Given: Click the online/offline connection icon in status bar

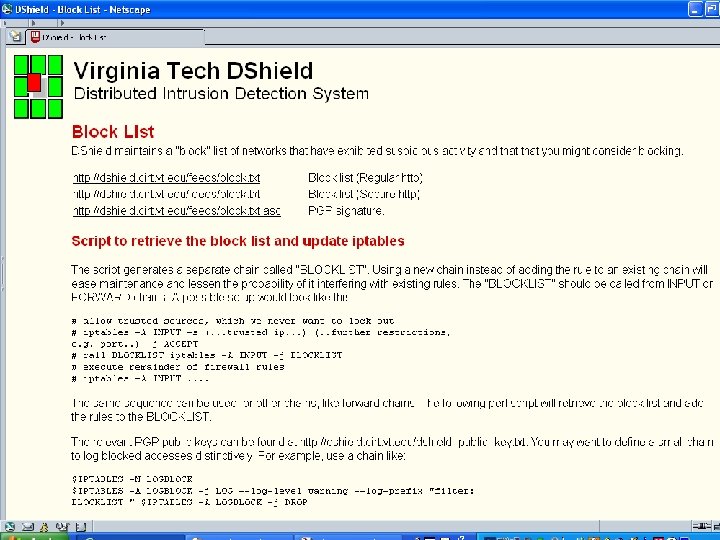Looking at the screenshot, I should click(x=701, y=526).
